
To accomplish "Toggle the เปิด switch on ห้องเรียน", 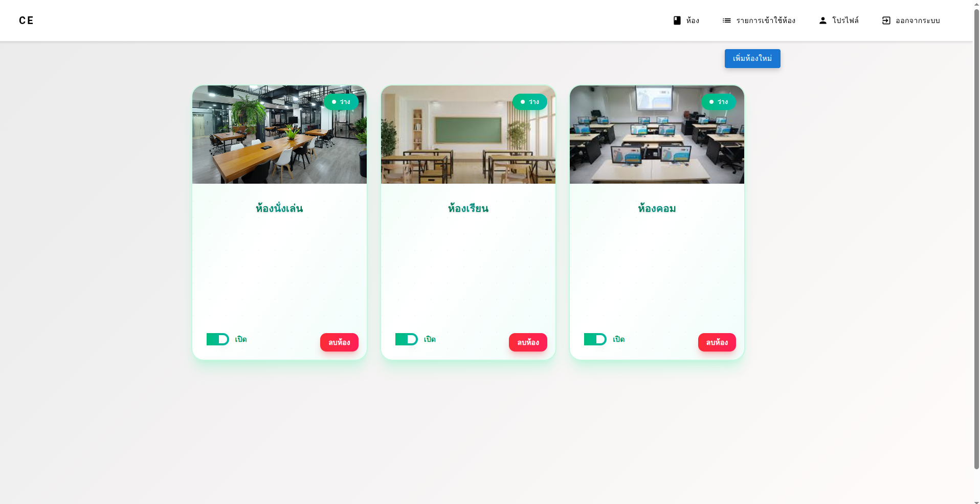I will pos(406,339).
